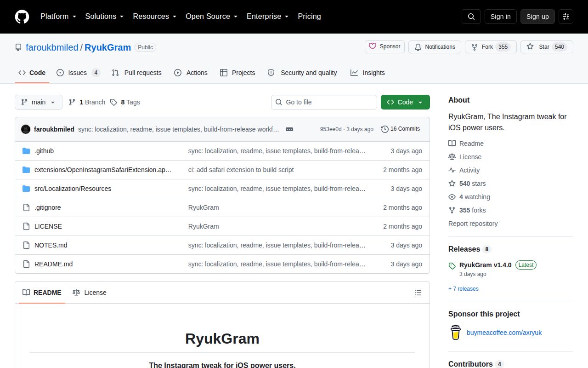The width and height of the screenshot is (588, 368).
Task: Star the RyukGram repository
Action: [x=547, y=47]
